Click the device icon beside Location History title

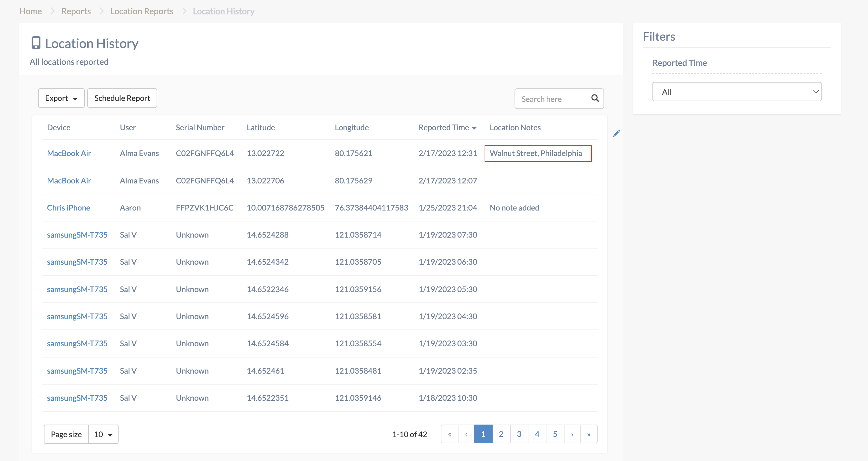tap(36, 43)
